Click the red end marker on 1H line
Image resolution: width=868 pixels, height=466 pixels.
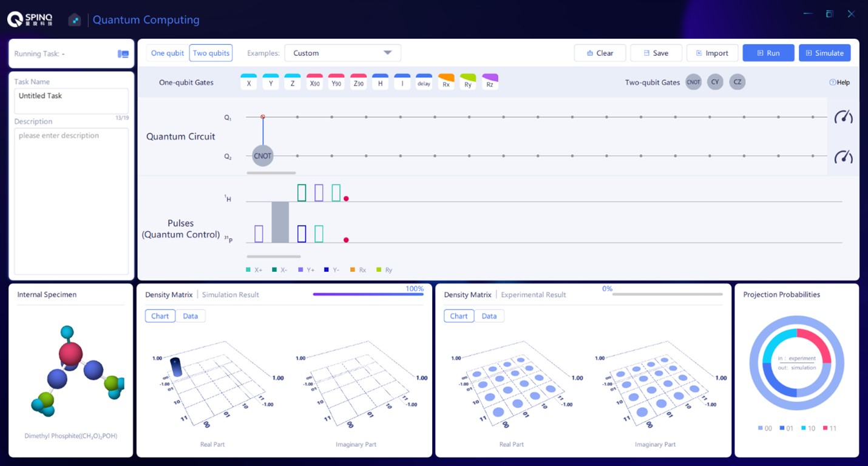tap(346, 198)
